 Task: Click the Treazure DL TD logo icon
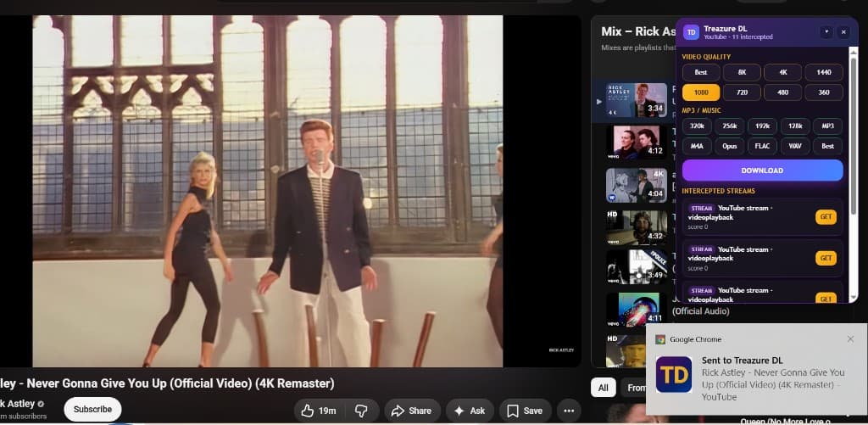click(x=691, y=32)
